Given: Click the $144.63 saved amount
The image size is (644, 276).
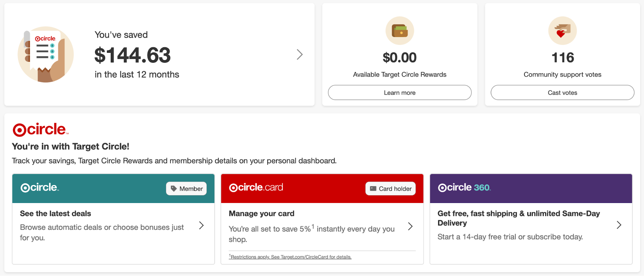Looking at the screenshot, I should 132,55.
